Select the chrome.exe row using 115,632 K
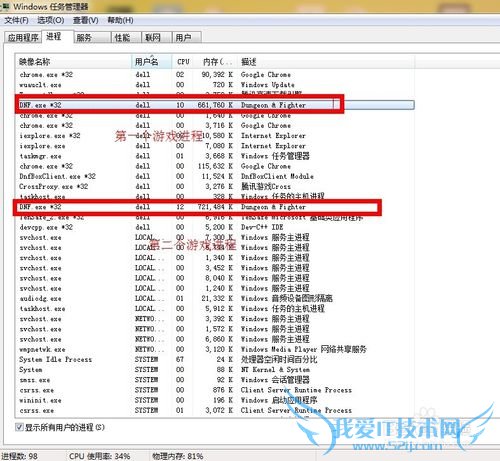Screen dimensions: 500x461 pyautogui.click(x=215, y=166)
